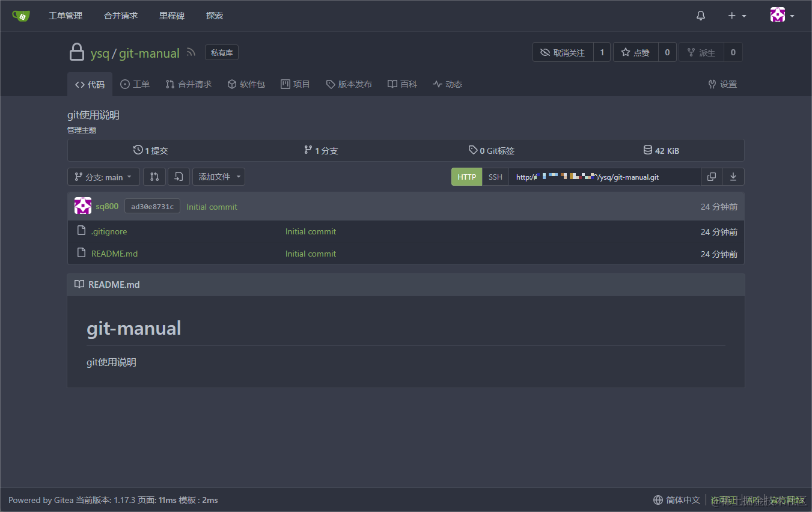Click the ysq owner link
This screenshot has width=812, height=512.
[100, 53]
